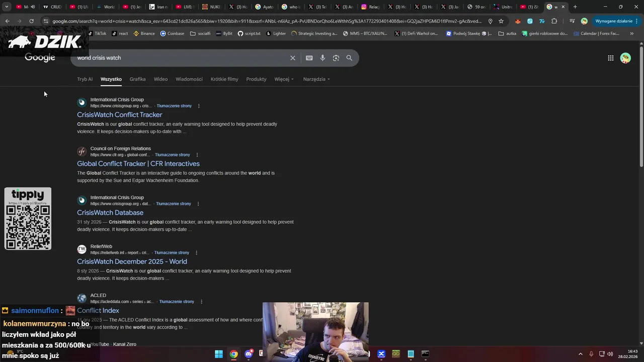Select the Wiadomości results tab
The height and width of the screenshot is (362, 644).
(x=189, y=79)
